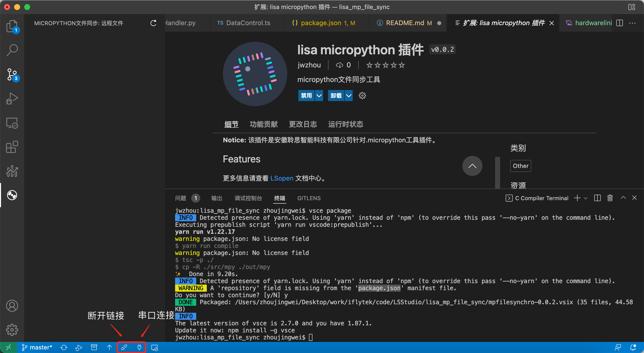
Task: Open extension settings gear next to uninstall
Action: (x=362, y=96)
